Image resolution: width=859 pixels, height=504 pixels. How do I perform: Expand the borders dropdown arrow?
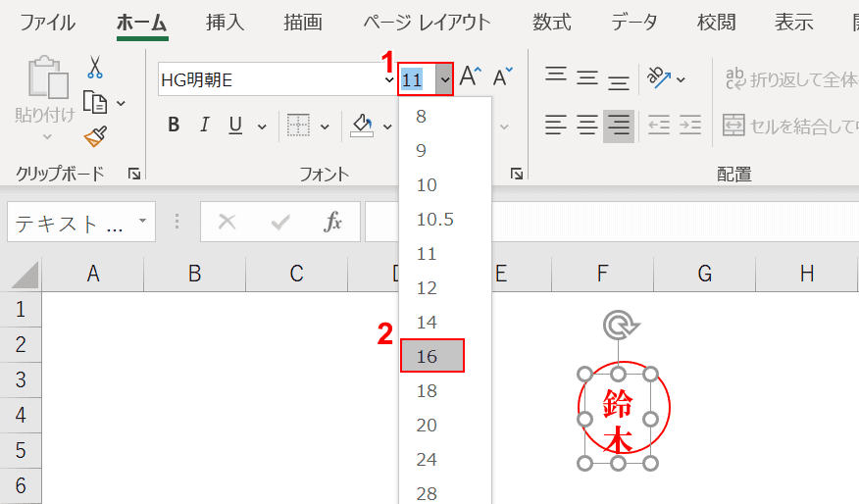pyautogui.click(x=325, y=127)
